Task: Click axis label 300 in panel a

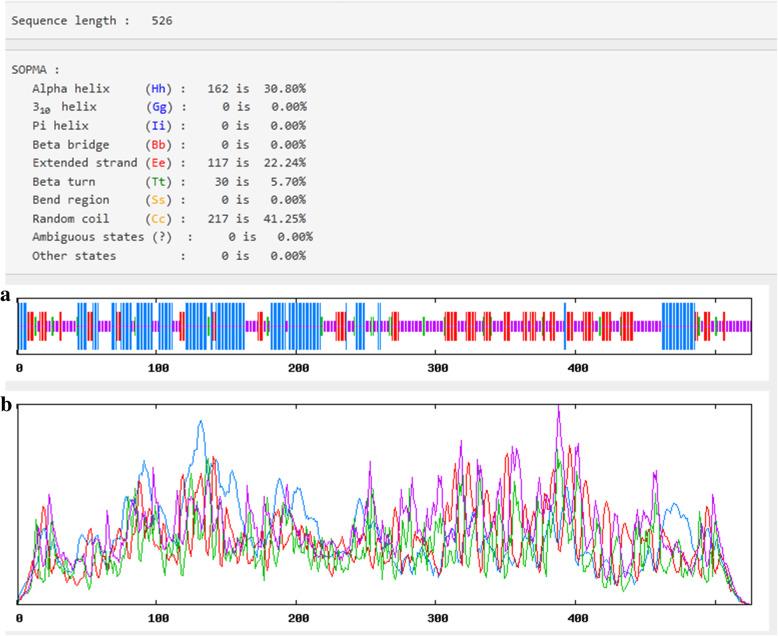Action: (x=438, y=368)
